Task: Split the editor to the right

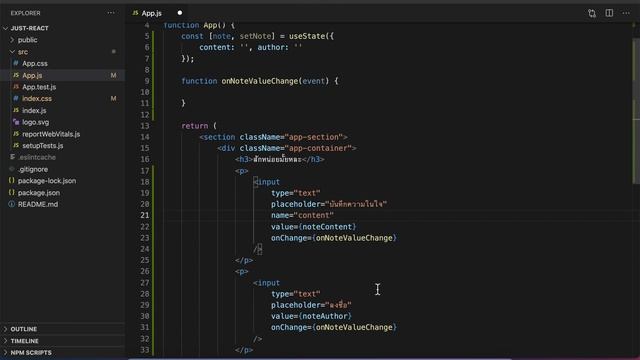Action: point(609,13)
